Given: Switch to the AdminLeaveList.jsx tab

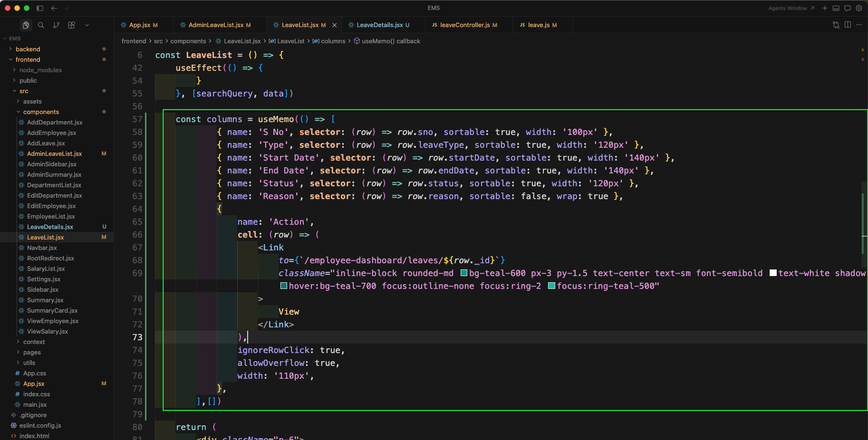Looking at the screenshot, I should (216, 25).
